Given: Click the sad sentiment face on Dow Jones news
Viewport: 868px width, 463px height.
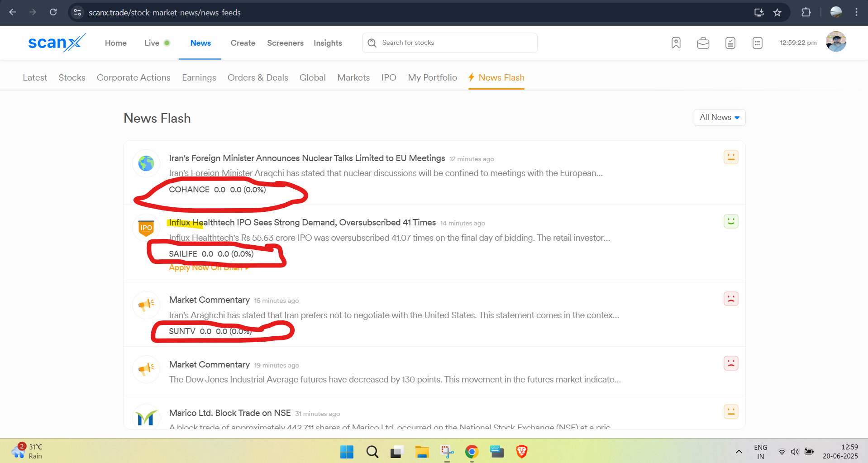Looking at the screenshot, I should coord(730,363).
